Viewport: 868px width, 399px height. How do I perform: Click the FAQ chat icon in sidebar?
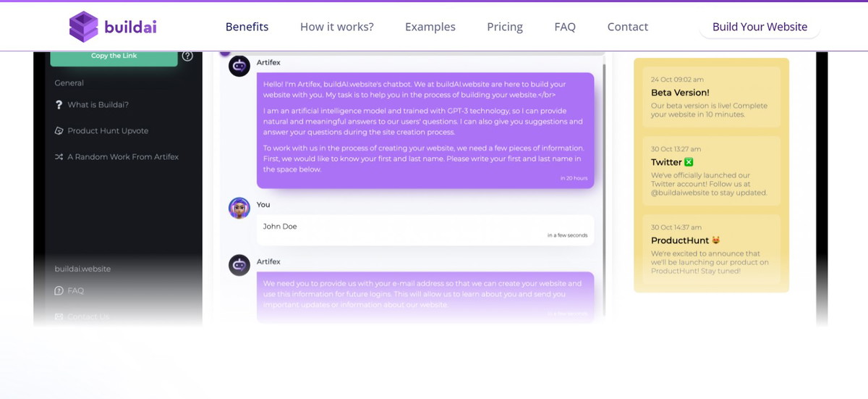coord(59,290)
